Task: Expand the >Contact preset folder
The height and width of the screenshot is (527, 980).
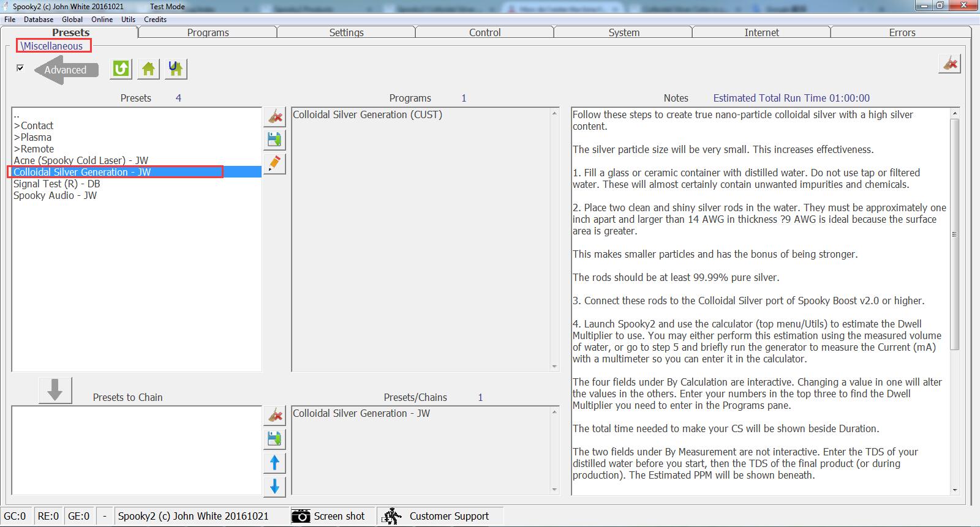Action: pos(34,125)
